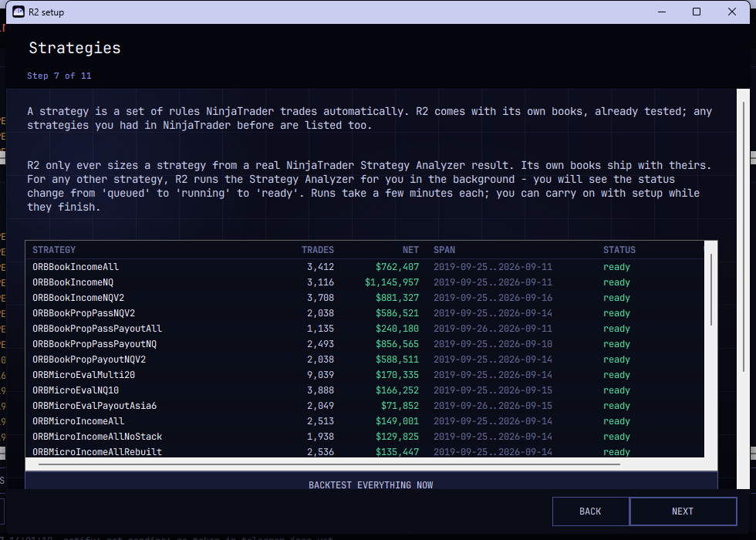Minimize the R2 setup window
Screen dimensions: 756x540
[x=662, y=12]
